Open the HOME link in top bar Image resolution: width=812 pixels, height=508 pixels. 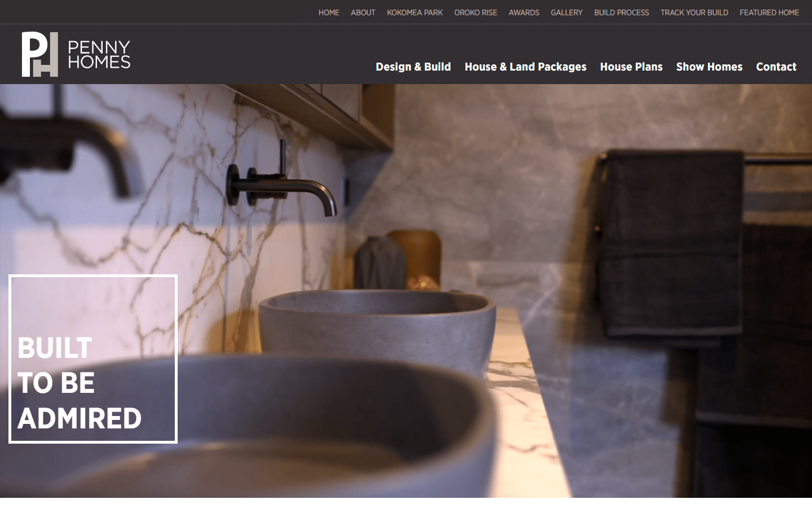pyautogui.click(x=329, y=12)
